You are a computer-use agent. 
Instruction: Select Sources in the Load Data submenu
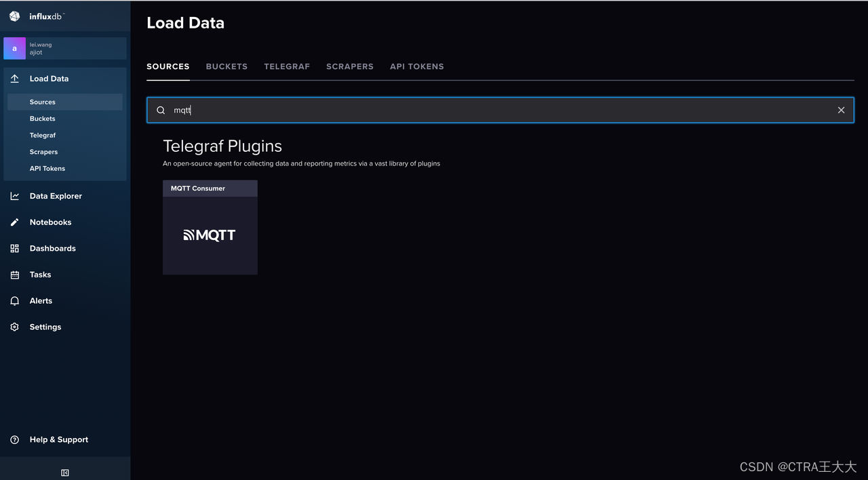pyautogui.click(x=42, y=102)
